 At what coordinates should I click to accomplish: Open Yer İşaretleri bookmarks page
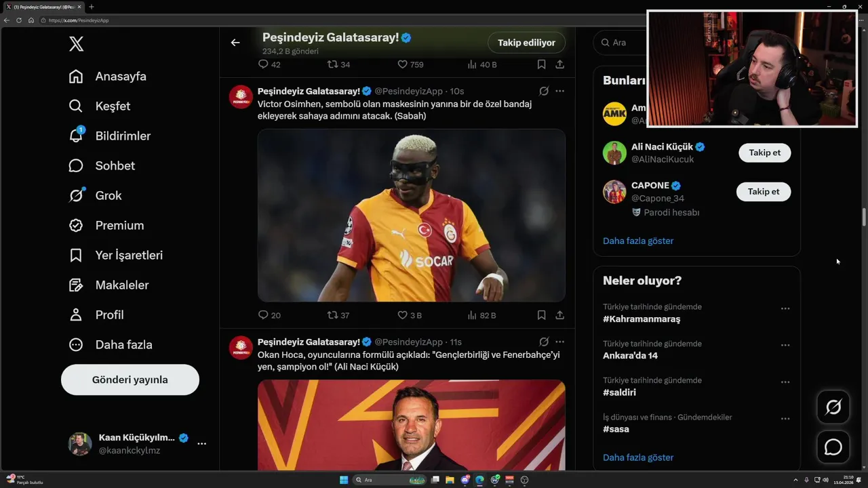[x=115, y=256]
